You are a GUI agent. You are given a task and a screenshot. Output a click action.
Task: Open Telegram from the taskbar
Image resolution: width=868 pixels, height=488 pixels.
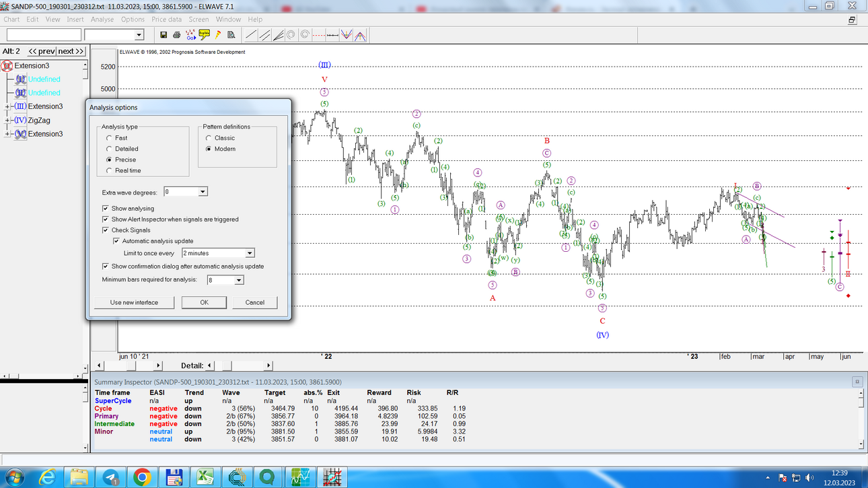tap(110, 477)
